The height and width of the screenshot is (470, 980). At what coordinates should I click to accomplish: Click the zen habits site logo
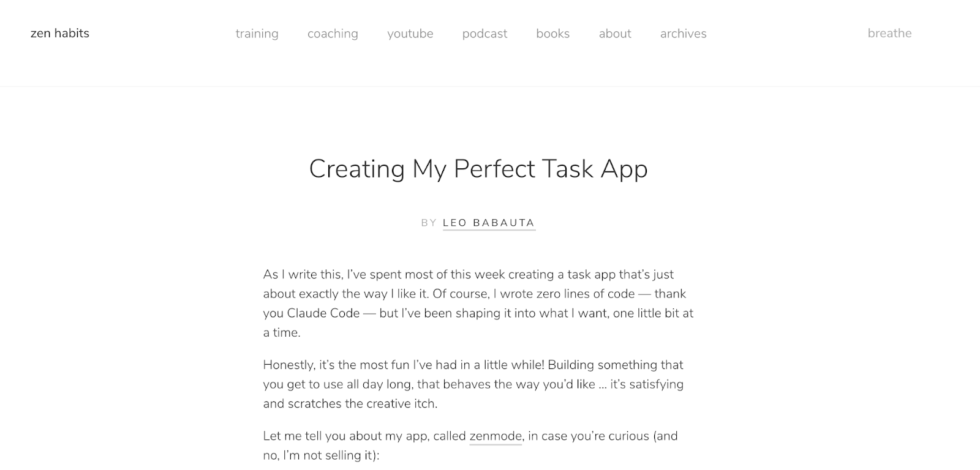click(x=59, y=33)
